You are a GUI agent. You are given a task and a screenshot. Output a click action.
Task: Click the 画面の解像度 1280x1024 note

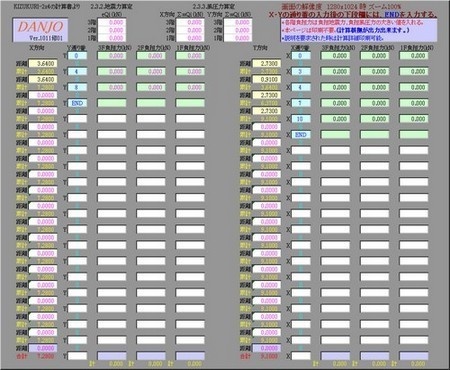click(342, 6)
